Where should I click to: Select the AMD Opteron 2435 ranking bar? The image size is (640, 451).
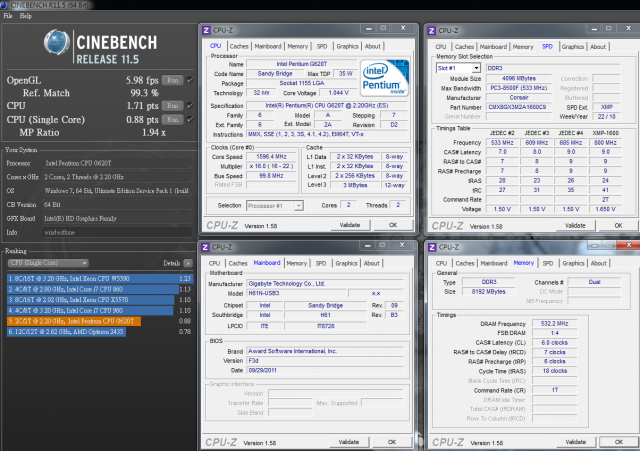(67, 331)
